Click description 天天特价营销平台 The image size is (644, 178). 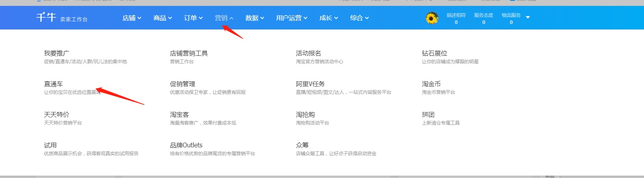pos(63,123)
